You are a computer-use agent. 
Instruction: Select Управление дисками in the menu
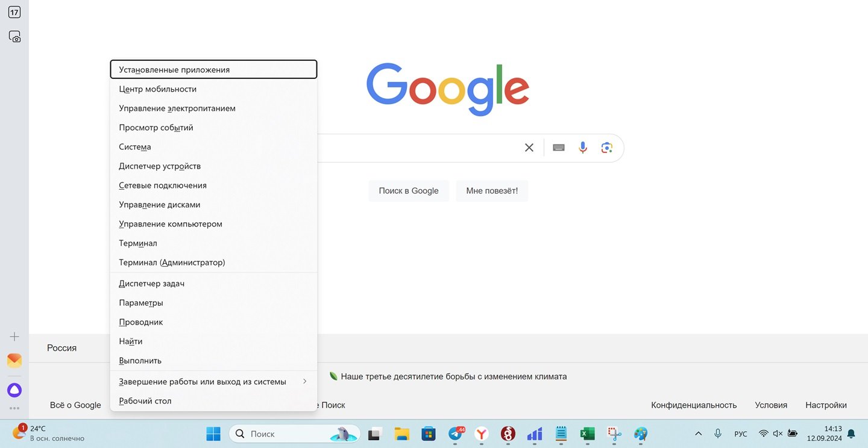coord(213,205)
